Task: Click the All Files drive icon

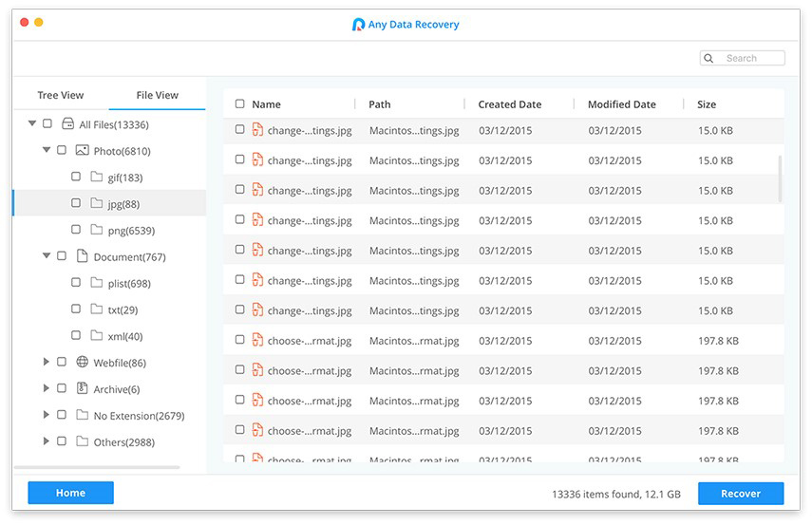Action: (x=67, y=123)
